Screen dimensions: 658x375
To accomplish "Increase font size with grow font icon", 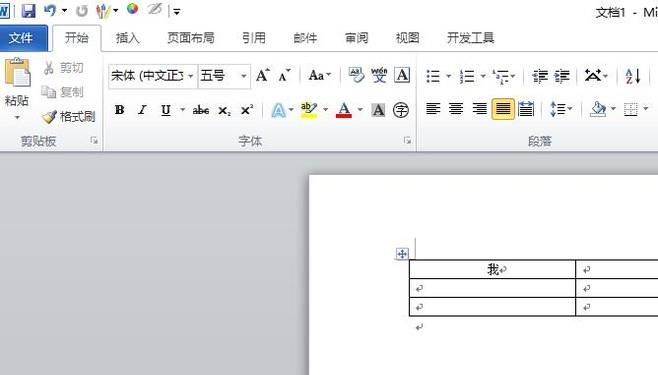I will (x=263, y=76).
